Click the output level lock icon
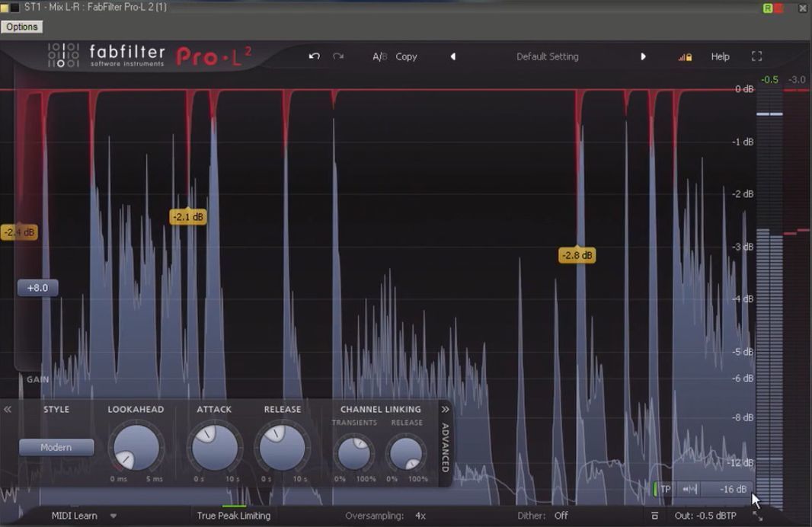This screenshot has width=812, height=527. click(x=685, y=57)
